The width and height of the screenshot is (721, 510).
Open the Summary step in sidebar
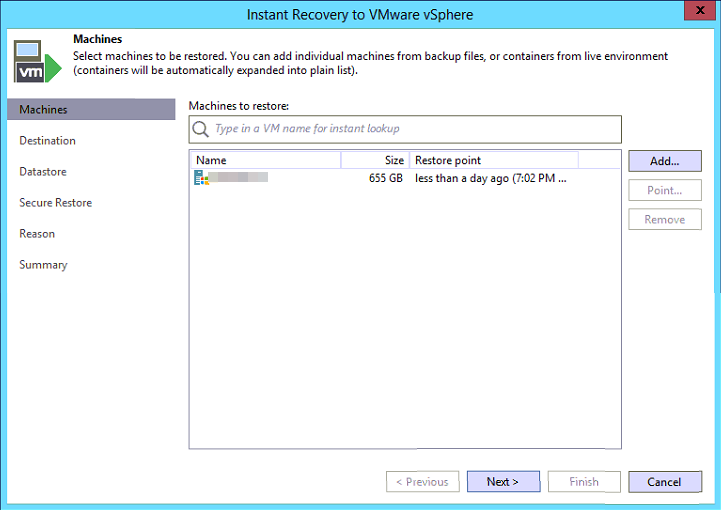(x=43, y=264)
